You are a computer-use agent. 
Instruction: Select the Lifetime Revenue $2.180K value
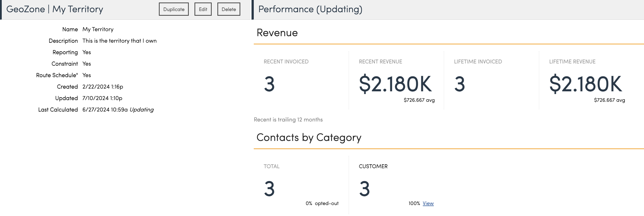[x=585, y=84]
